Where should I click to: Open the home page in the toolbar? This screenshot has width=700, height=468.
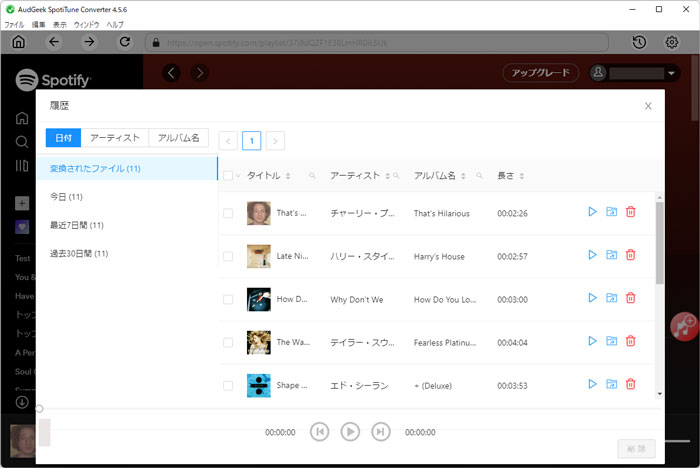(18, 42)
